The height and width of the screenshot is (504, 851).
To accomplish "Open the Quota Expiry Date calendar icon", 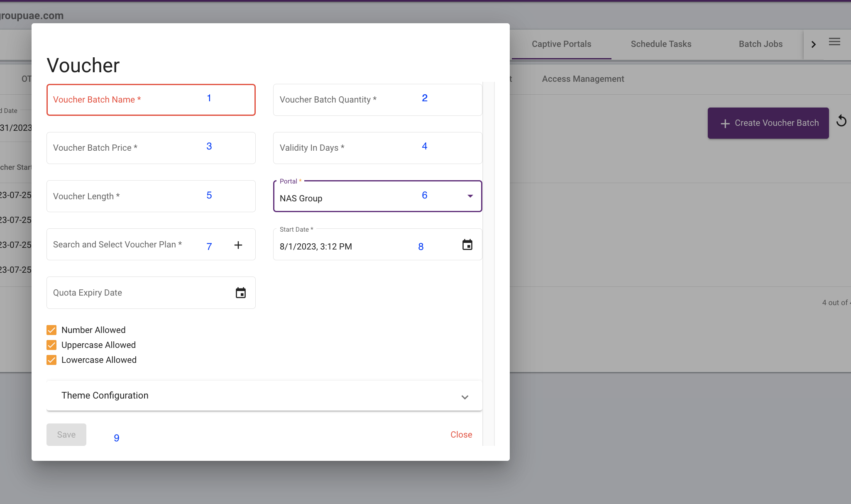I will coord(241,293).
